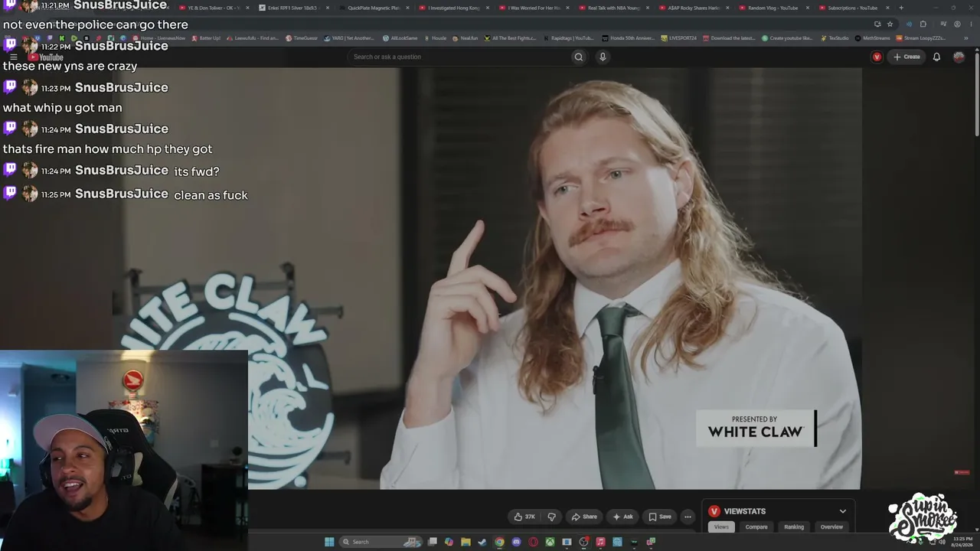The height and width of the screenshot is (551, 980).
Task: Open taskbar clock showing 11:25 PM
Action: click(x=962, y=542)
